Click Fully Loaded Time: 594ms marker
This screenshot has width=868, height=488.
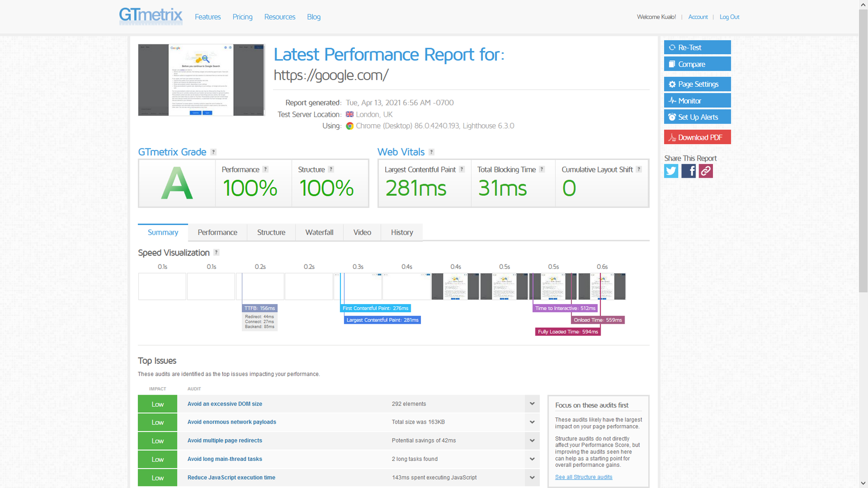point(568,332)
